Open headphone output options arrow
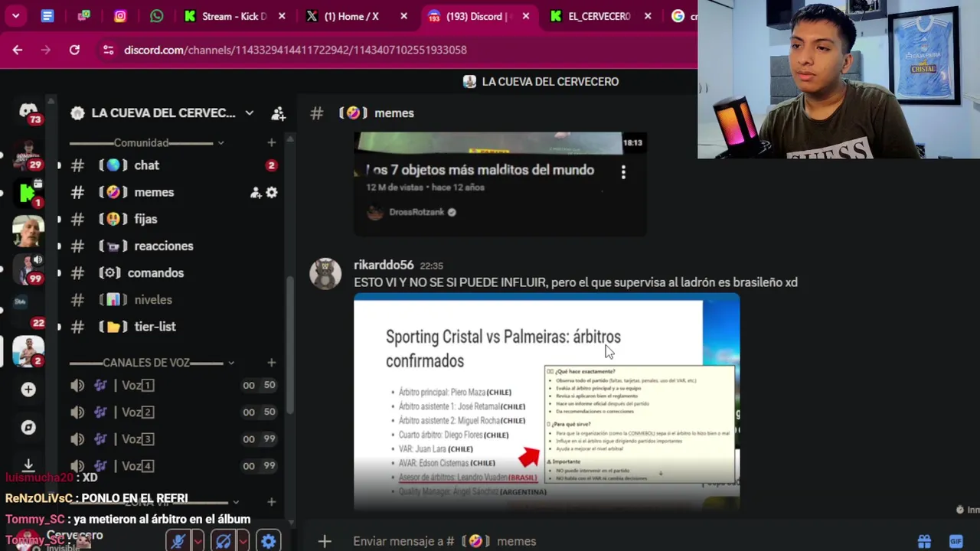Viewport: 980px width, 551px height. click(x=243, y=541)
